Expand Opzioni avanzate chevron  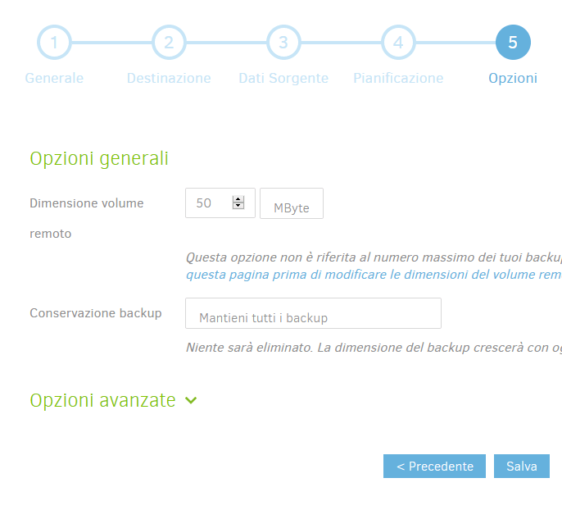(x=191, y=400)
